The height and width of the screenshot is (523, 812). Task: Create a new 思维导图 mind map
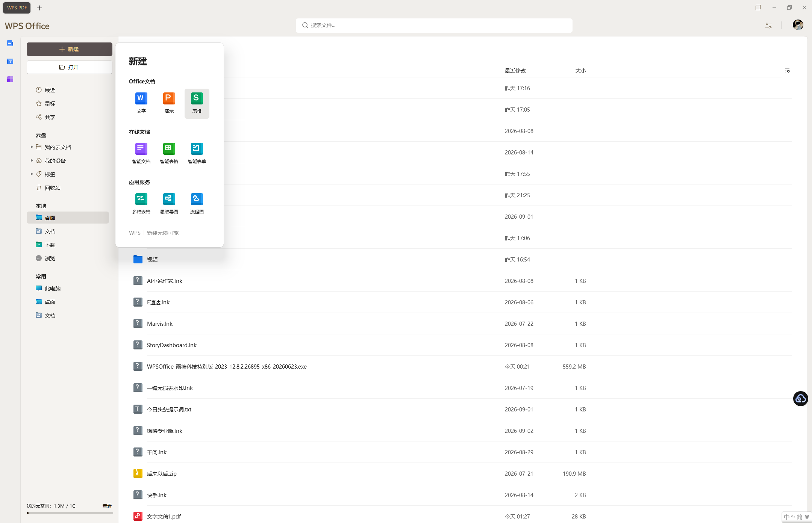point(169,204)
